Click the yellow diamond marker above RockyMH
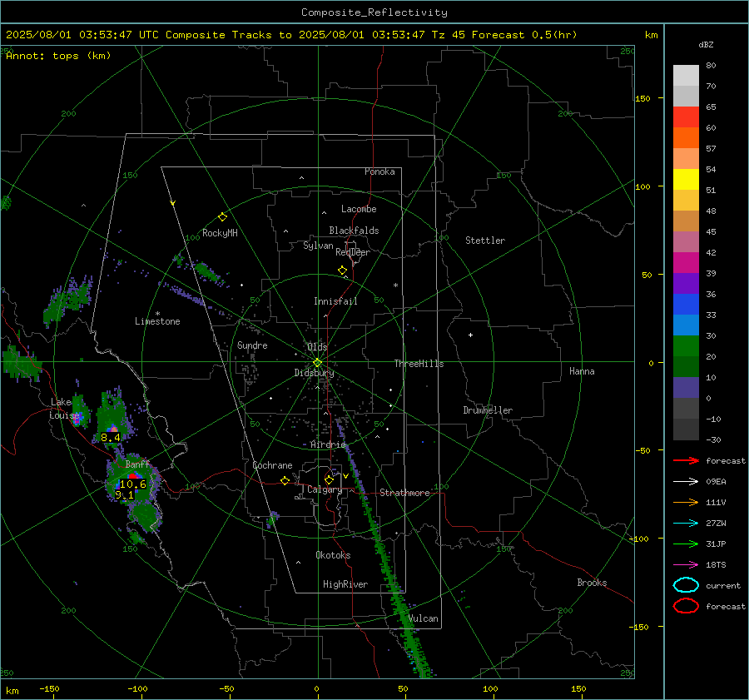Screen dimensions: 749x700 (x=222, y=217)
